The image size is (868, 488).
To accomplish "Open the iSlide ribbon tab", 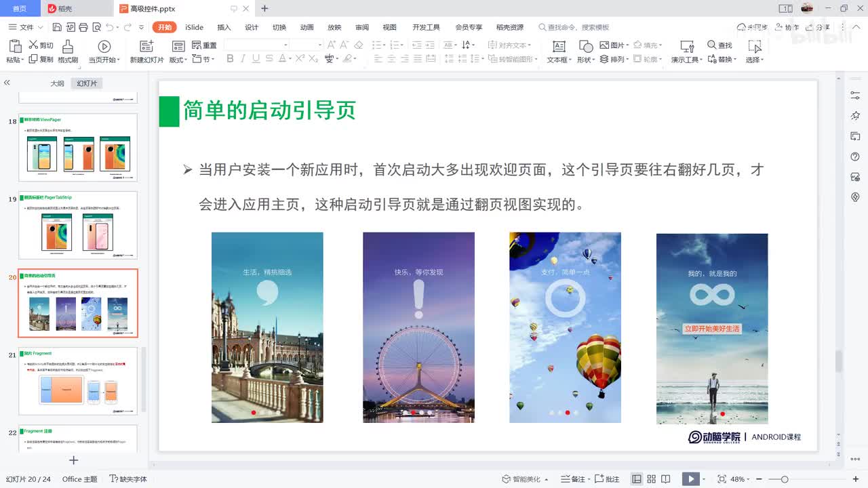I will pos(194,27).
